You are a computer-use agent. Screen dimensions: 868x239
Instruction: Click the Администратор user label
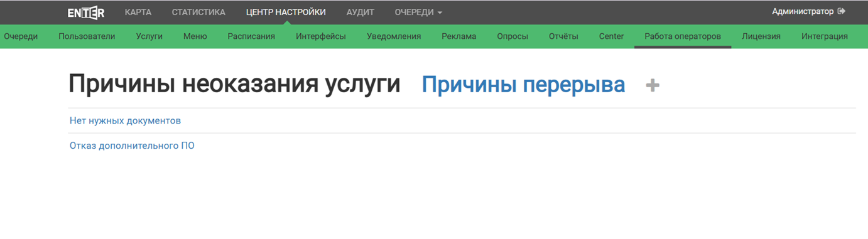[803, 11]
